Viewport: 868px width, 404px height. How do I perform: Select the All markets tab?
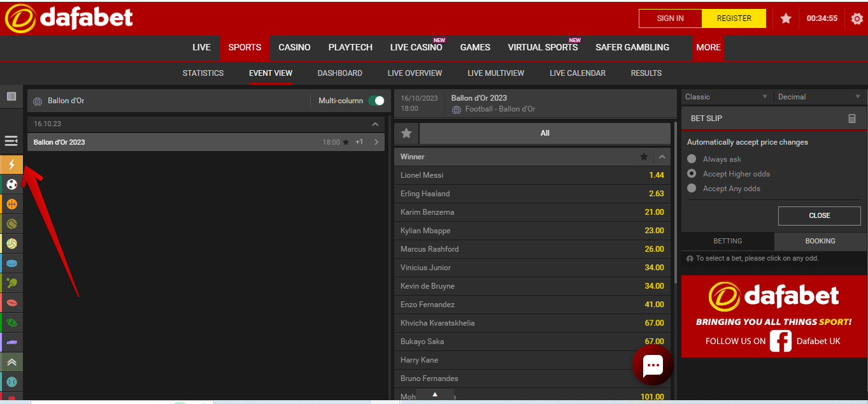544,133
